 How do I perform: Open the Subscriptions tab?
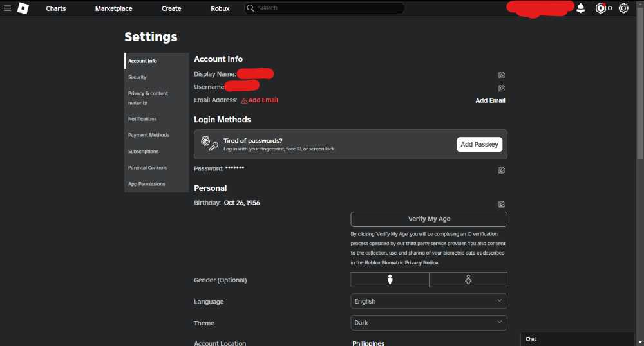(156, 151)
